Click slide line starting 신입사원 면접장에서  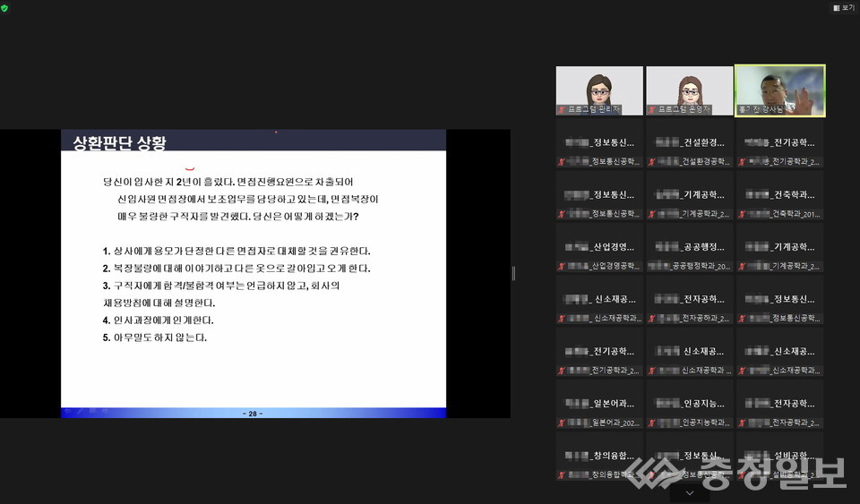tap(248, 199)
